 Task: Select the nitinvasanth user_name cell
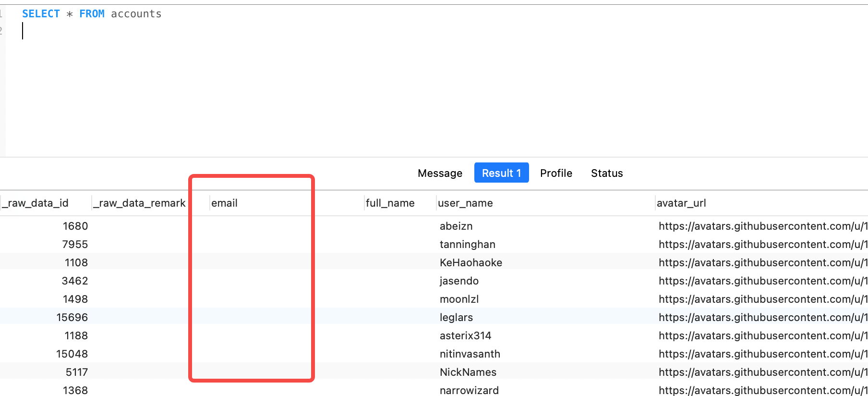point(470,354)
